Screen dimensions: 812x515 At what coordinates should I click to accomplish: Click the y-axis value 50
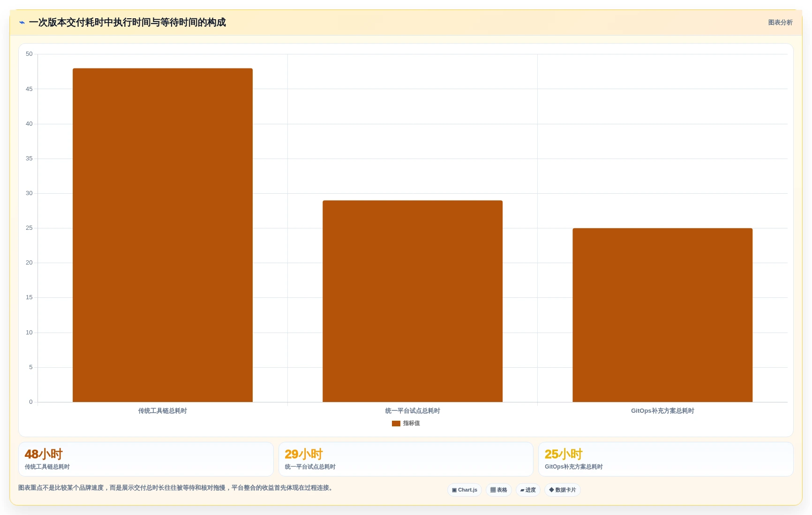(x=29, y=54)
